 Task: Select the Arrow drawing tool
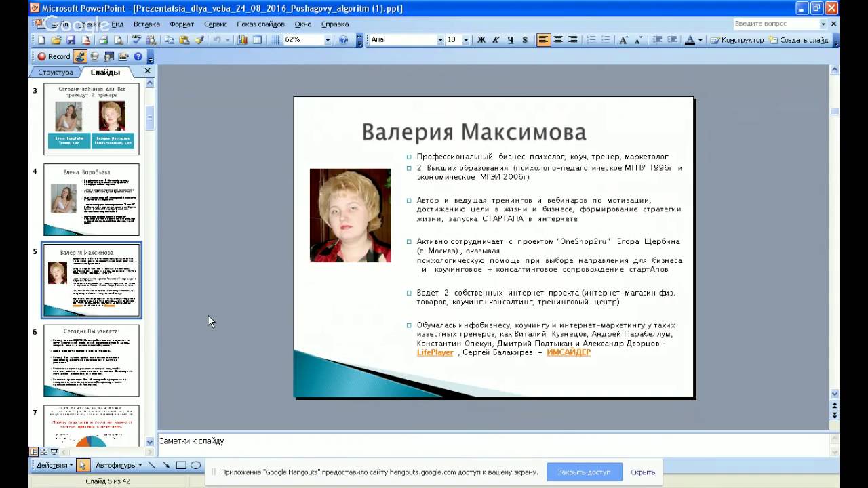[x=166, y=465]
